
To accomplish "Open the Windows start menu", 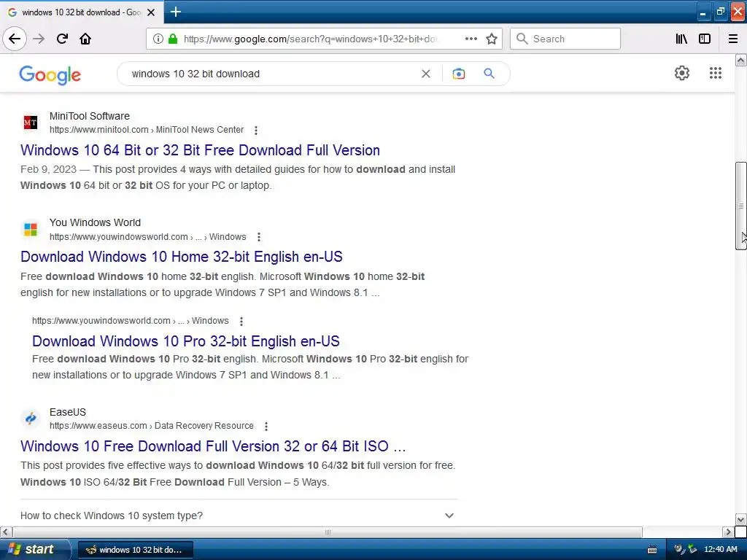I will coord(35,550).
